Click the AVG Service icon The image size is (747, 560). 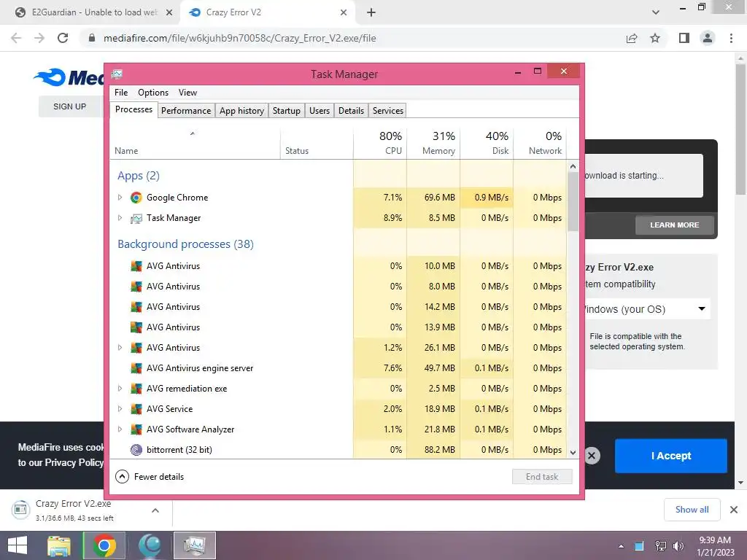(136, 409)
